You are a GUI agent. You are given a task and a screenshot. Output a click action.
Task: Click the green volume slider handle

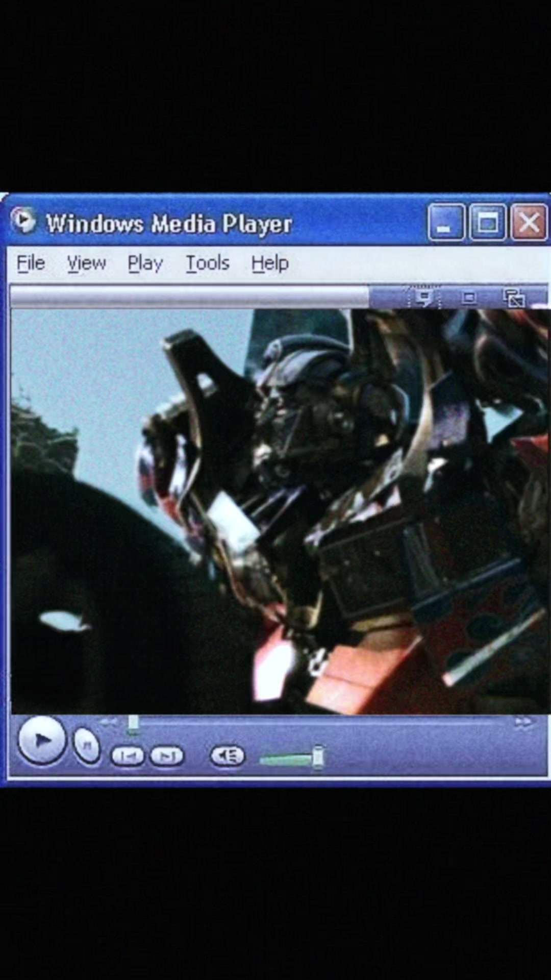[318, 757]
